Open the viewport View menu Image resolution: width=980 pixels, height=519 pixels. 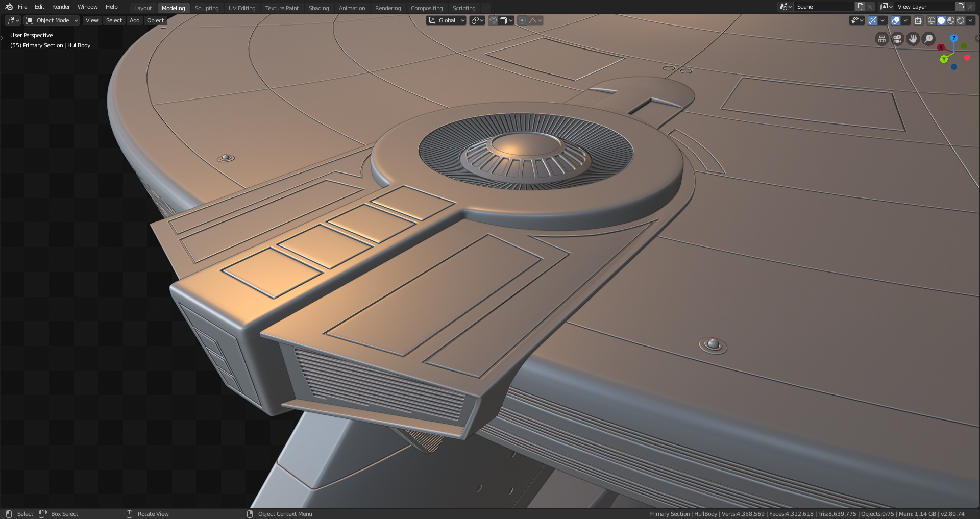(x=92, y=20)
